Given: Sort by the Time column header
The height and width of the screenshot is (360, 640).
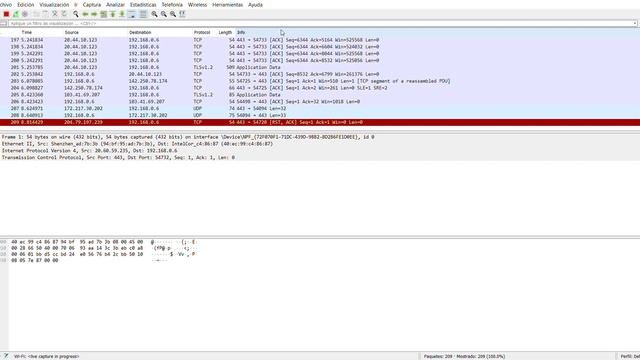Looking at the screenshot, I should pos(27,32).
